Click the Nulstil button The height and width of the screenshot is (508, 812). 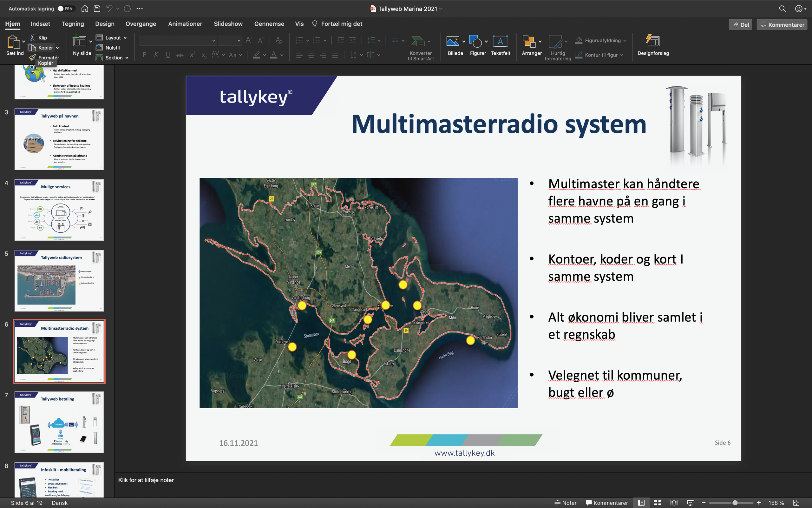click(x=108, y=48)
